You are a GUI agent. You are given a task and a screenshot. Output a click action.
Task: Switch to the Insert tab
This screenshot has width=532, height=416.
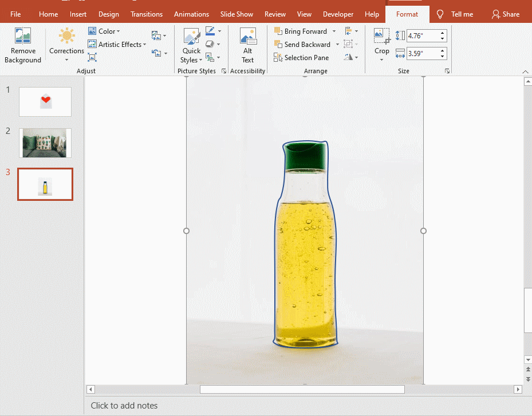[78, 14]
